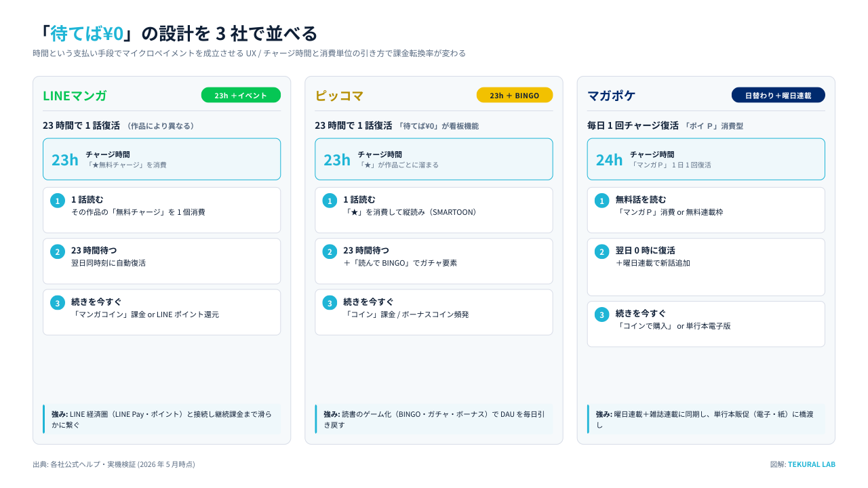Click ピッコマ 強み note about BINGO
This screenshot has height=488, width=868.
pos(434,420)
